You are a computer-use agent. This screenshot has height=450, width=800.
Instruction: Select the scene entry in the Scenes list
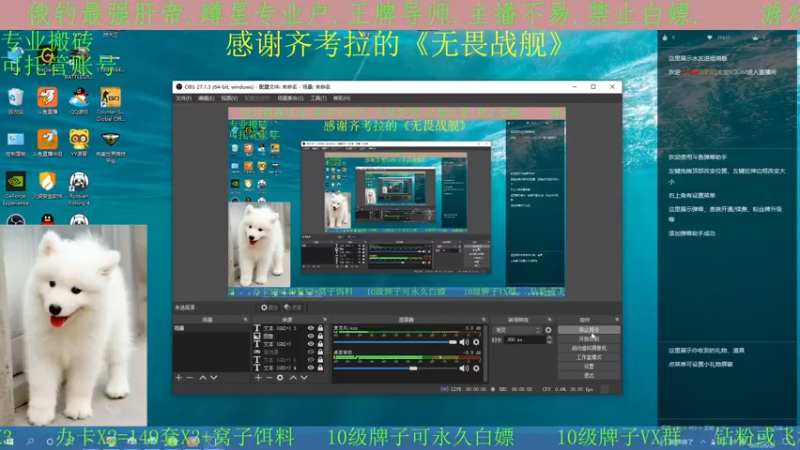[x=211, y=328]
